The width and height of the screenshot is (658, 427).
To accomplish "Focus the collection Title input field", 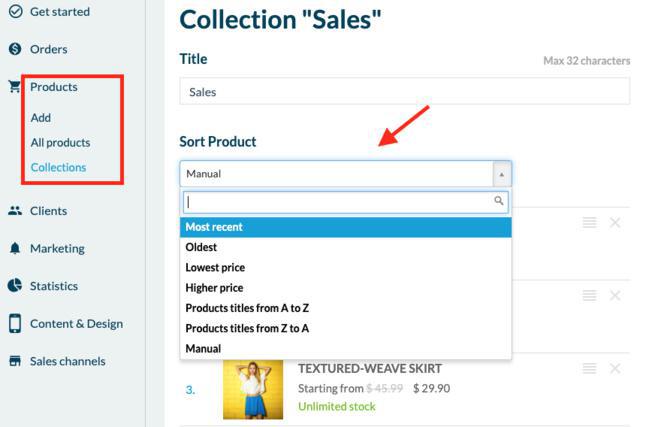I will tap(405, 91).
